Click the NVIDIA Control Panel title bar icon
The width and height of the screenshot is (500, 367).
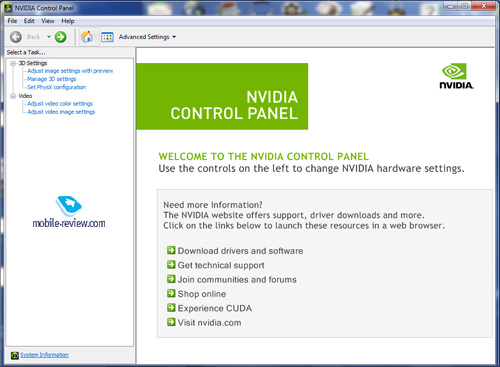(8, 8)
